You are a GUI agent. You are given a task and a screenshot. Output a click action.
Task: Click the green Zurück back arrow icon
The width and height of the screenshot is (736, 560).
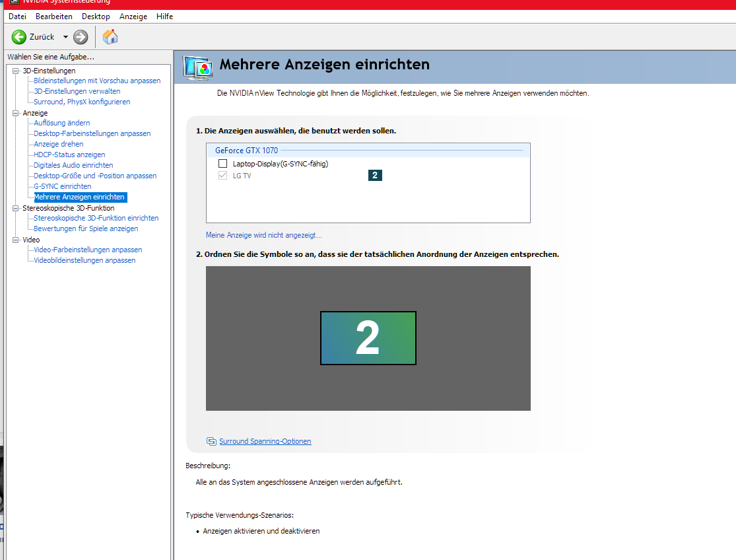pos(19,37)
